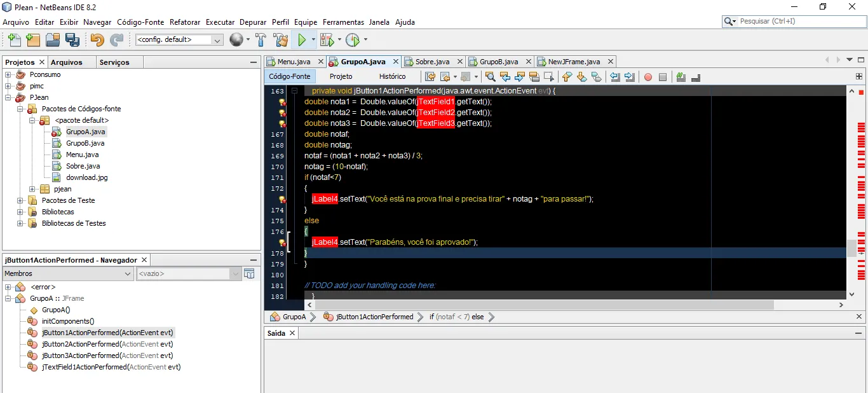Click the Profile Project clock icon
Image resolution: width=868 pixels, height=393 pixels.
click(352, 40)
